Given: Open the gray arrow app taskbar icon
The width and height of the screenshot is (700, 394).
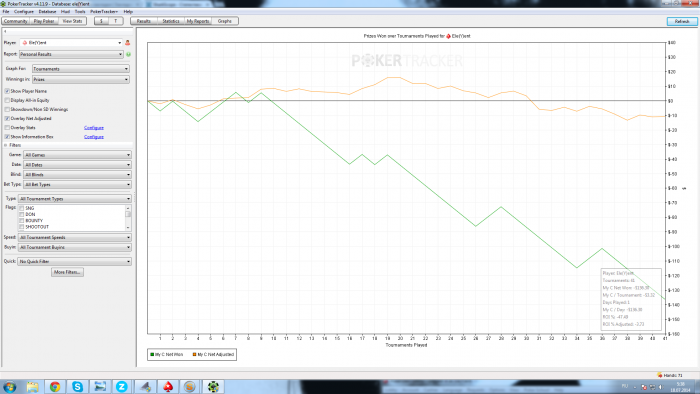Looking at the screenshot, I should [146, 386].
